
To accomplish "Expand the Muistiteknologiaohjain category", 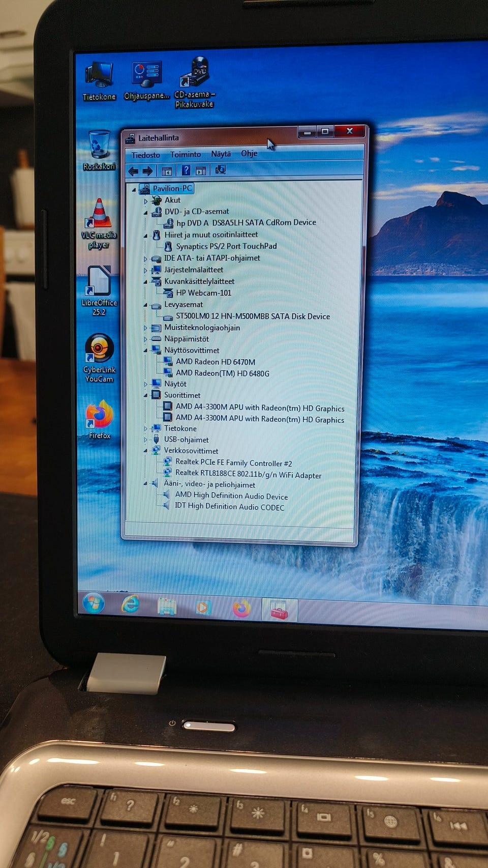I will tap(145, 329).
